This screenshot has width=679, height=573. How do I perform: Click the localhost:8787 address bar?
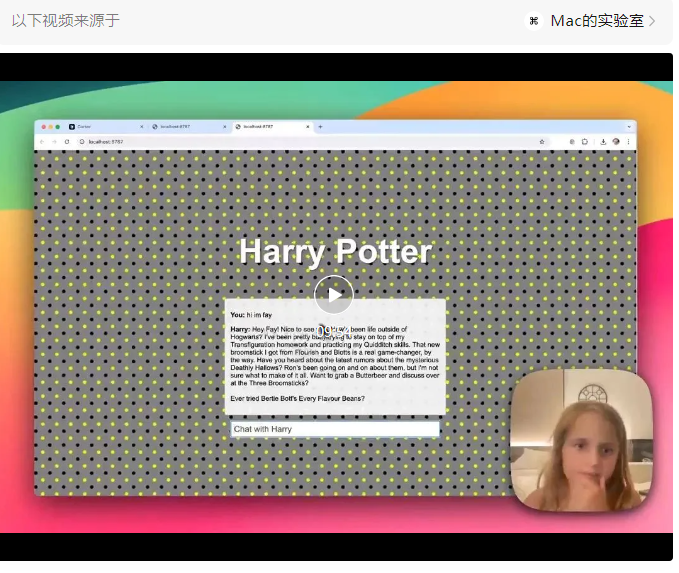[x=312, y=142]
